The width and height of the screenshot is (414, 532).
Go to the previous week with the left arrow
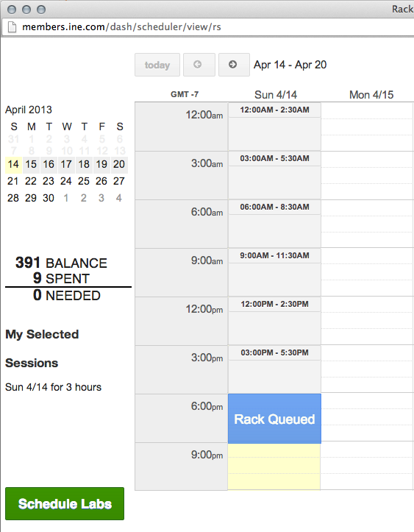(x=199, y=65)
